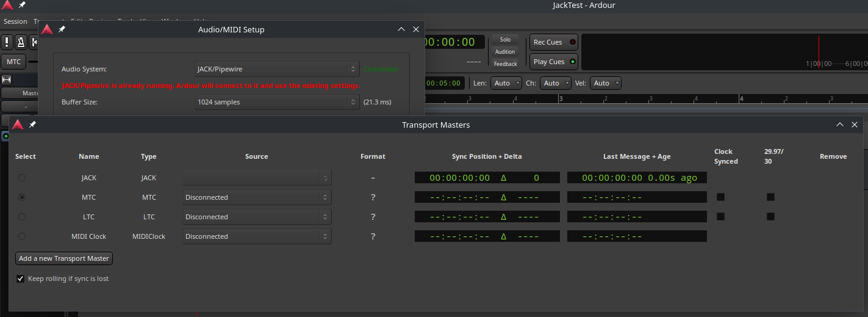868x317 pixels.
Task: Uncheck Keep rolling if sync is lost
Action: pyautogui.click(x=21, y=279)
